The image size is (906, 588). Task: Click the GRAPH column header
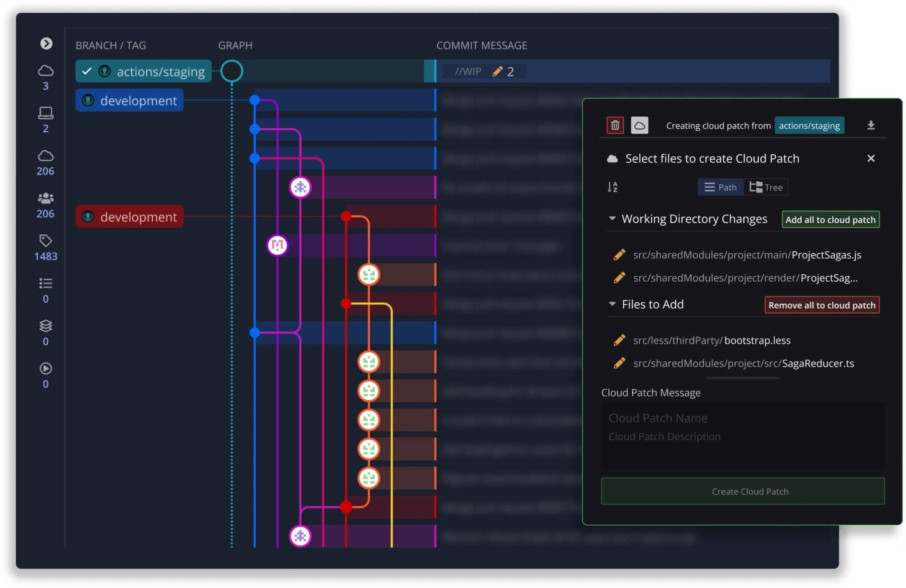(235, 46)
